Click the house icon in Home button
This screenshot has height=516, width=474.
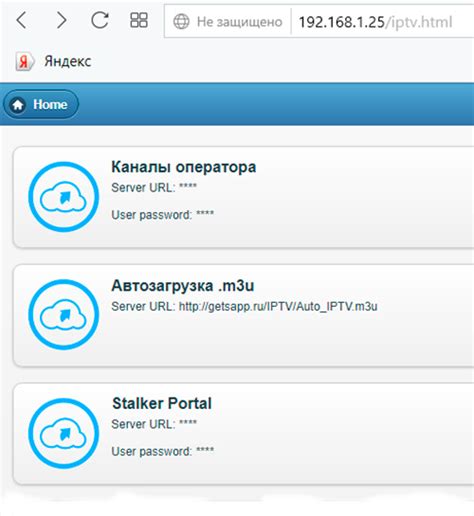pos(18,105)
